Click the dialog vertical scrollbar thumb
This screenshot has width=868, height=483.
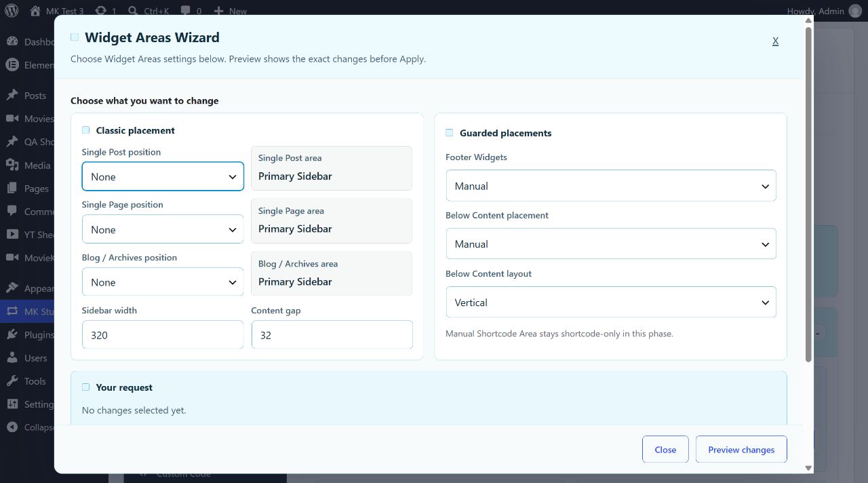point(808,194)
